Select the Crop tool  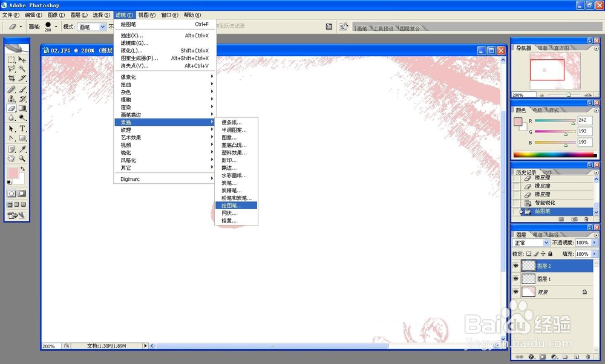point(11,78)
